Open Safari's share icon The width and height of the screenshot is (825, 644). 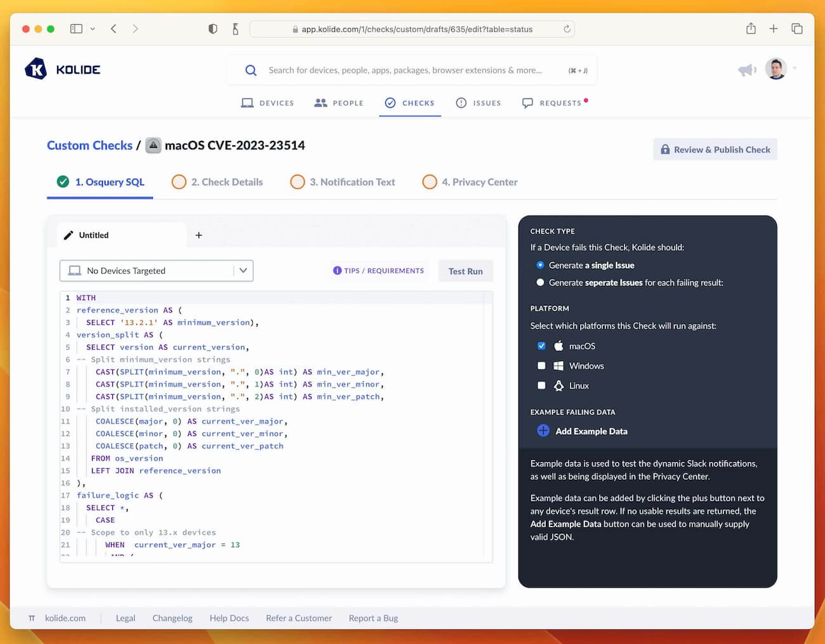click(x=751, y=29)
